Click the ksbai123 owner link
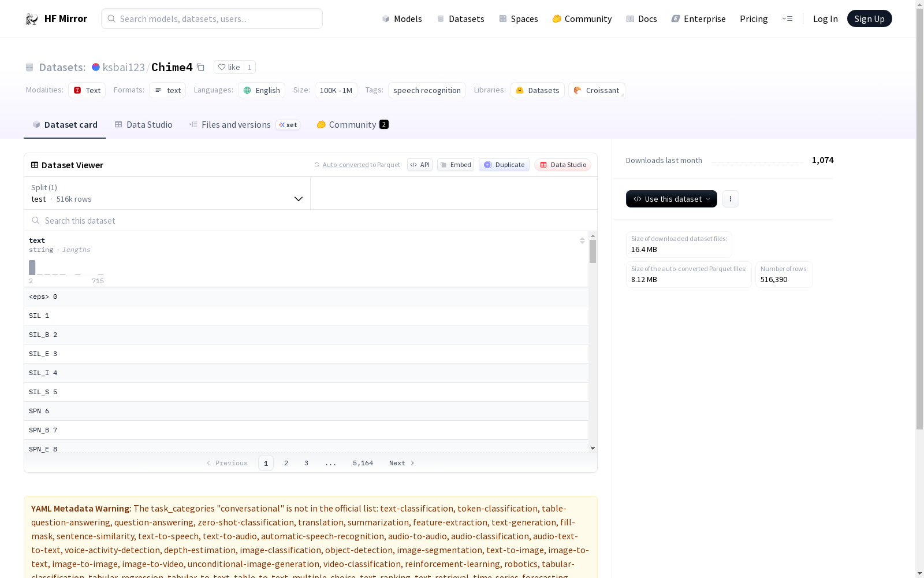The image size is (924, 578). pyautogui.click(x=124, y=67)
